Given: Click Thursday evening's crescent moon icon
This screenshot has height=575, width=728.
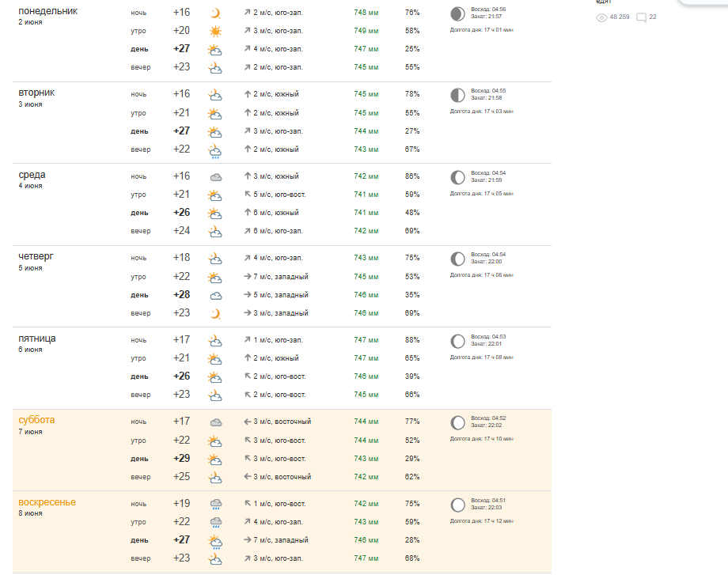Looking at the screenshot, I should click(x=215, y=314).
